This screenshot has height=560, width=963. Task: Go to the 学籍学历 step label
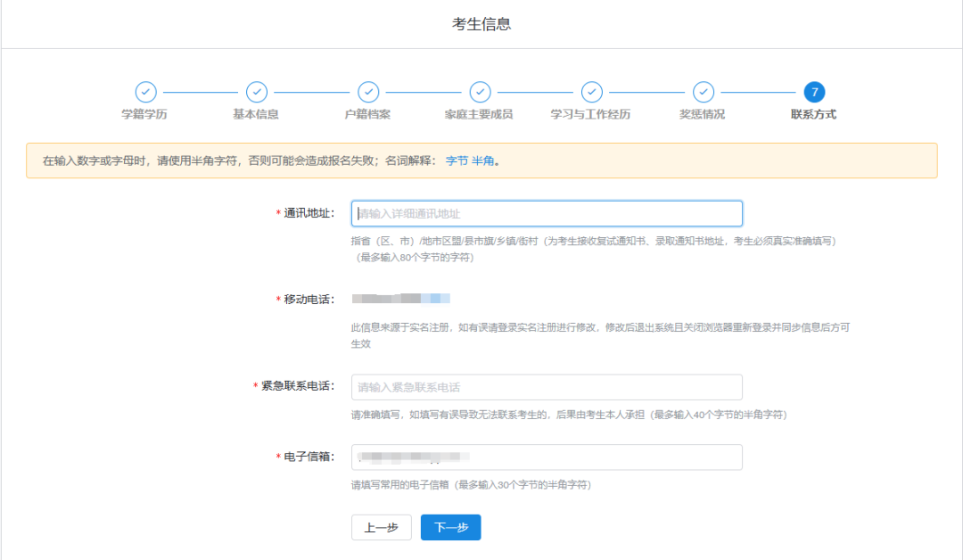tap(145, 115)
